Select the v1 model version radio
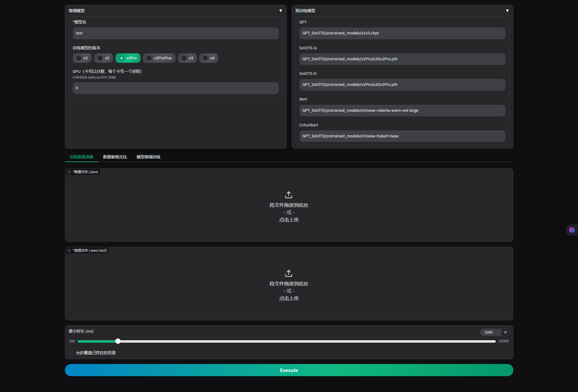This screenshot has height=392, width=578. pos(79,58)
